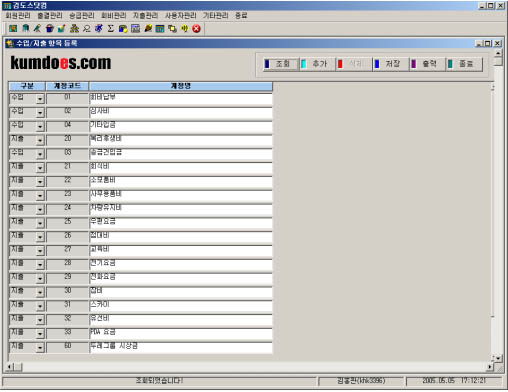Click the notepad with pencil toolbar icon
This screenshot has width=508, height=392.
click(x=62, y=29)
